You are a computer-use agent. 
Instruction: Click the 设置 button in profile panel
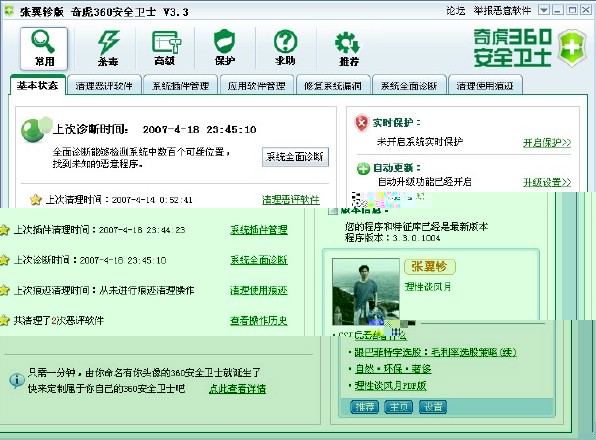(x=433, y=407)
